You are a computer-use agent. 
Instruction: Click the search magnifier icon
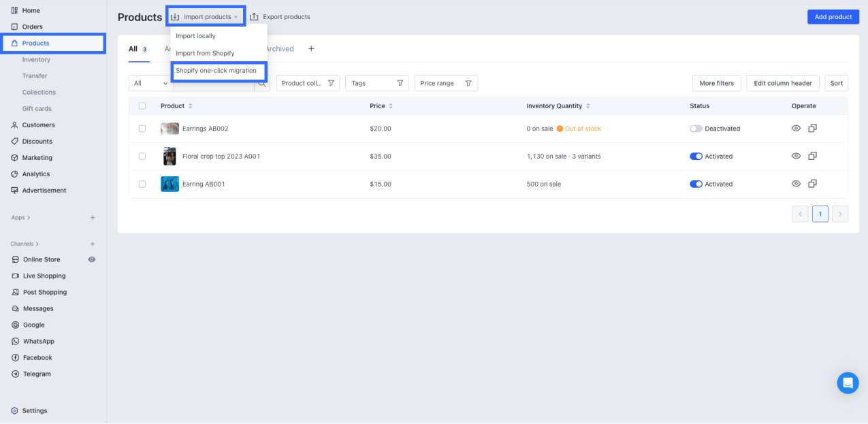[x=261, y=84]
